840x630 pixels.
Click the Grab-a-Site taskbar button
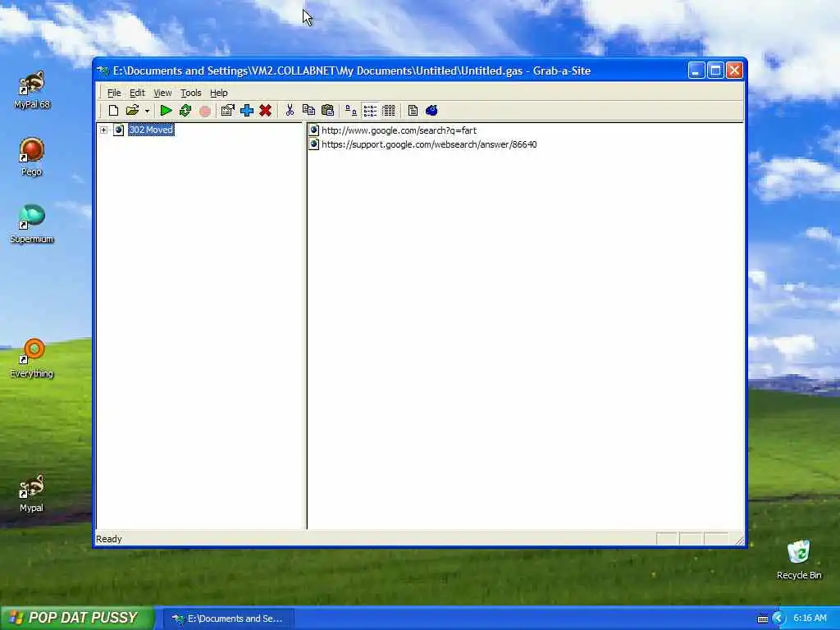(x=228, y=619)
